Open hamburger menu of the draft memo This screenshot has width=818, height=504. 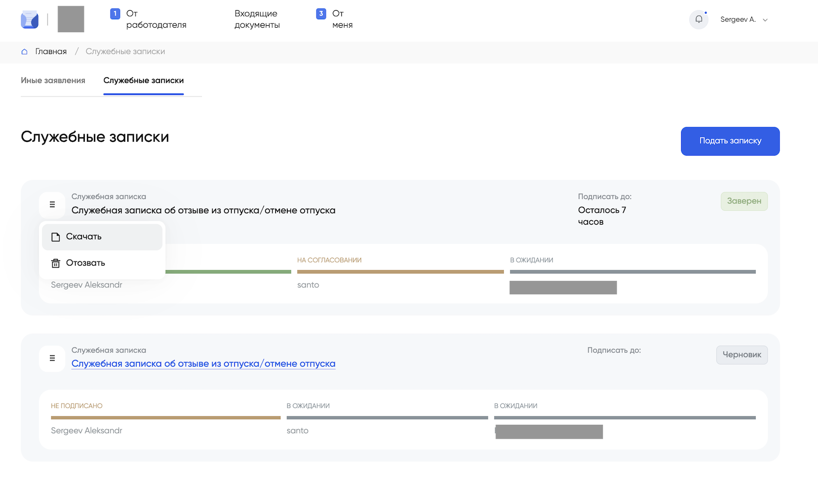coord(52,358)
